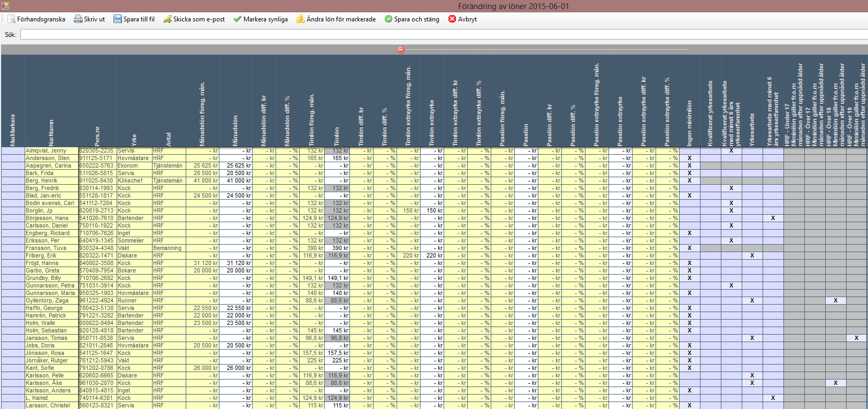Click the Ekonom profession cell
The width and height of the screenshot is (868, 409).
point(134,166)
